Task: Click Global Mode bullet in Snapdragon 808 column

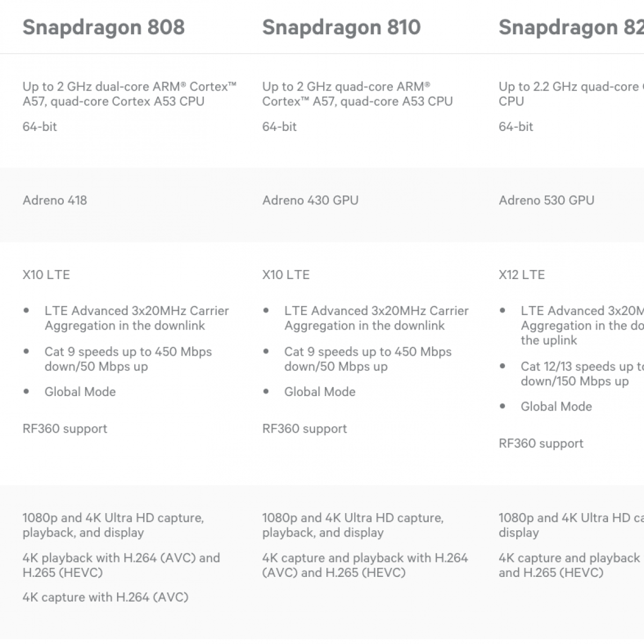Action: pyautogui.click(x=80, y=392)
